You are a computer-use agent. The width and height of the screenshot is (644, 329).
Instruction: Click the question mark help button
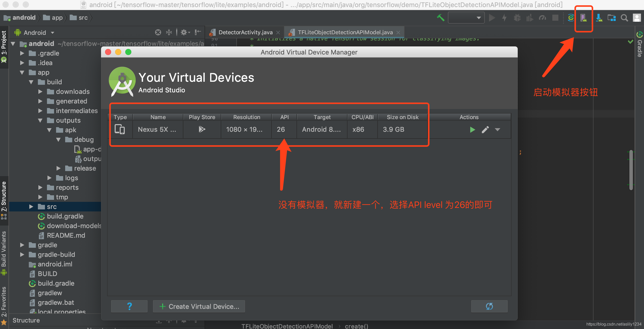tap(129, 306)
